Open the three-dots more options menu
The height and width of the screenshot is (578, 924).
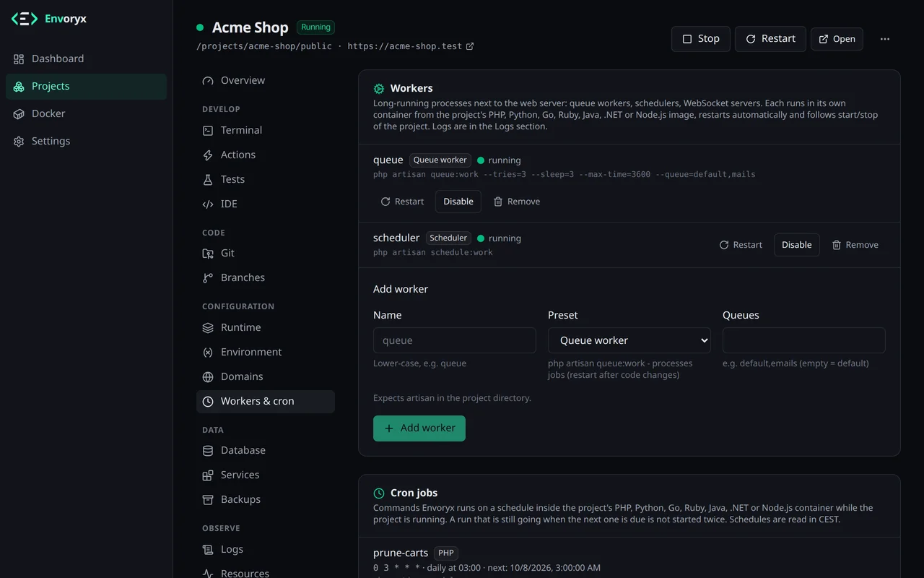click(x=885, y=39)
